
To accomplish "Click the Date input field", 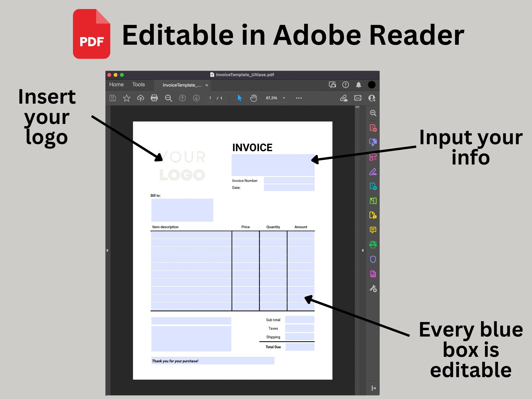I will click(289, 188).
